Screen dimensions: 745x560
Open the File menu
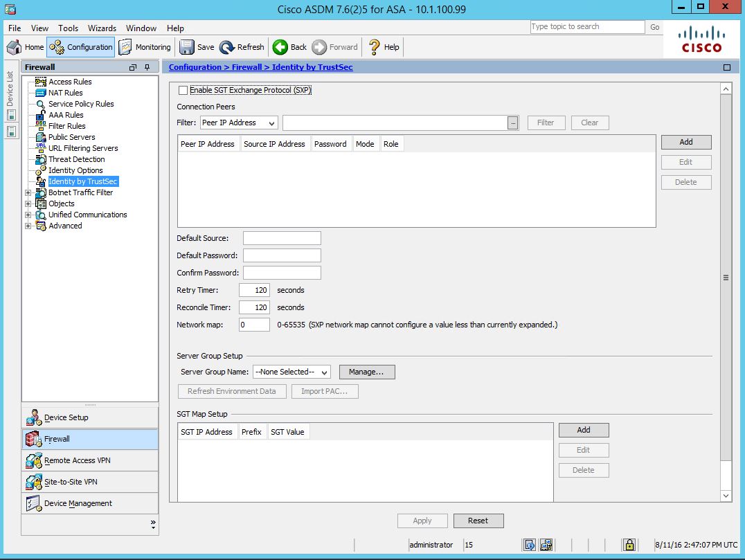(15, 28)
